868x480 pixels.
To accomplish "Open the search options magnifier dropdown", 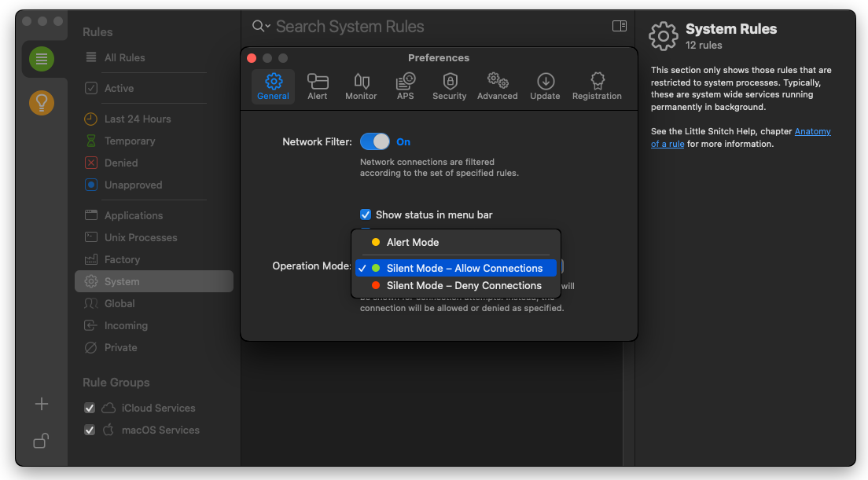I will (x=260, y=27).
